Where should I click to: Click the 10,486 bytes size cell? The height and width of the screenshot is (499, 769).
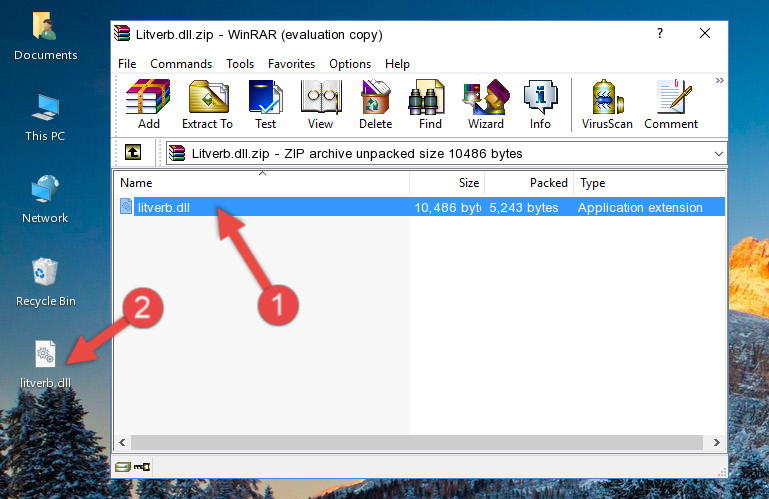pos(448,208)
